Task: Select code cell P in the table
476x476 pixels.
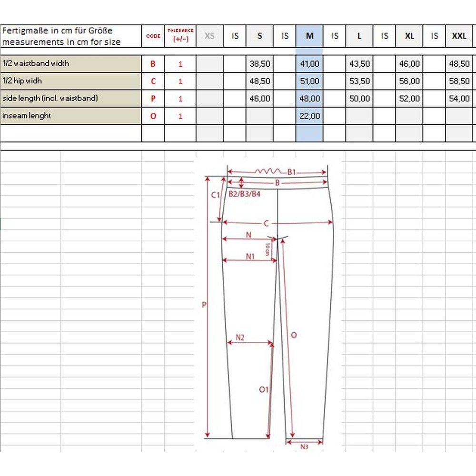Action: pyautogui.click(x=153, y=99)
